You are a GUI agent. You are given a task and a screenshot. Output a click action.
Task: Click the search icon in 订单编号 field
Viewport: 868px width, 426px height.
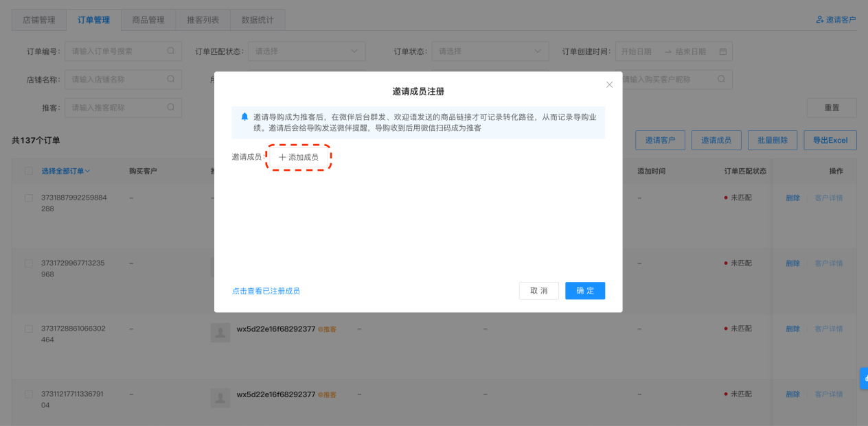pos(171,51)
